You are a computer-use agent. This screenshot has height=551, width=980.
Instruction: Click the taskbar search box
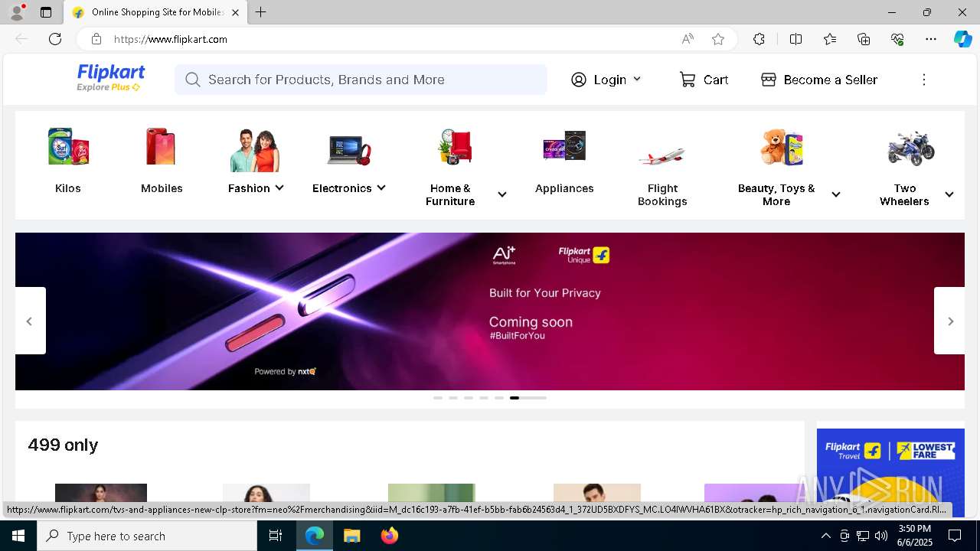pyautogui.click(x=147, y=536)
